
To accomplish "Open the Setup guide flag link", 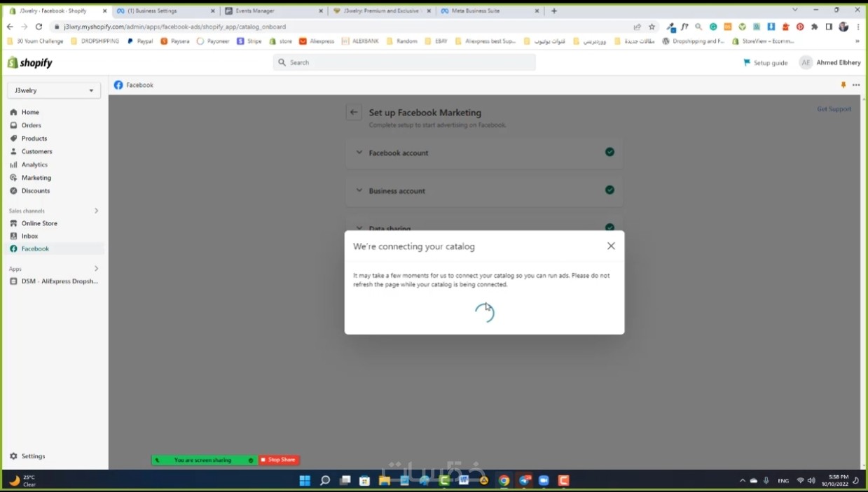I will point(765,63).
